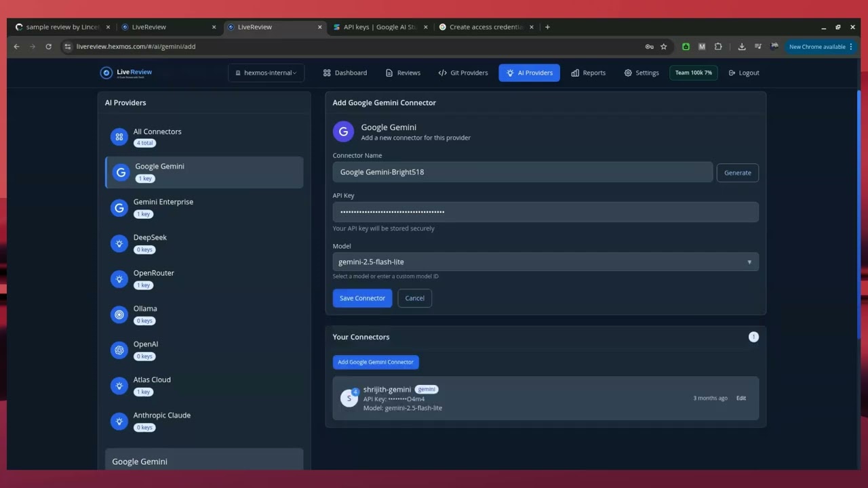Click the LiveReview logo icon
This screenshot has width=868, height=488.
(x=106, y=73)
